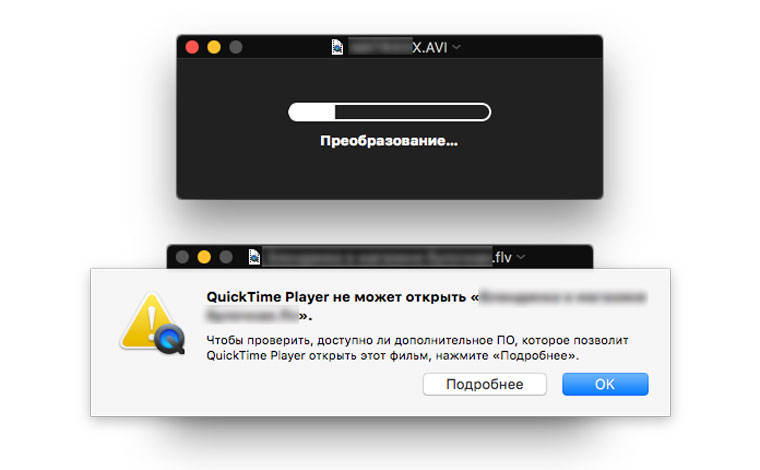Click the alert message starting "Чтобы проверить"
Viewport: 760px width, 470px height.
[417, 348]
